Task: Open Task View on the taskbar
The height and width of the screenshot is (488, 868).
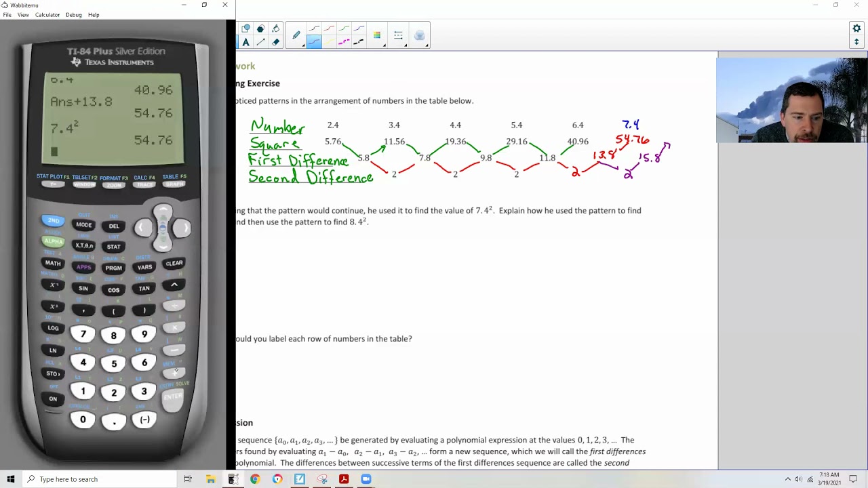Action: (188, 479)
